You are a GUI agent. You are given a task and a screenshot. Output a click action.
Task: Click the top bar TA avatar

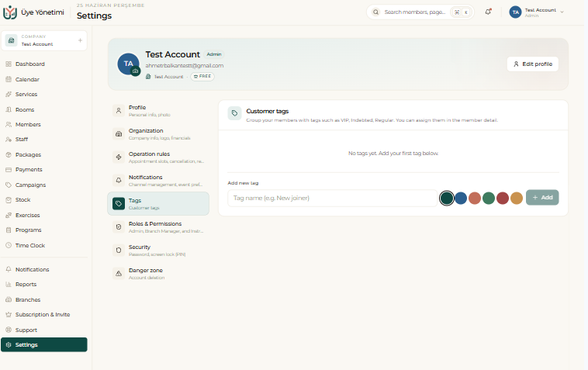[515, 12]
